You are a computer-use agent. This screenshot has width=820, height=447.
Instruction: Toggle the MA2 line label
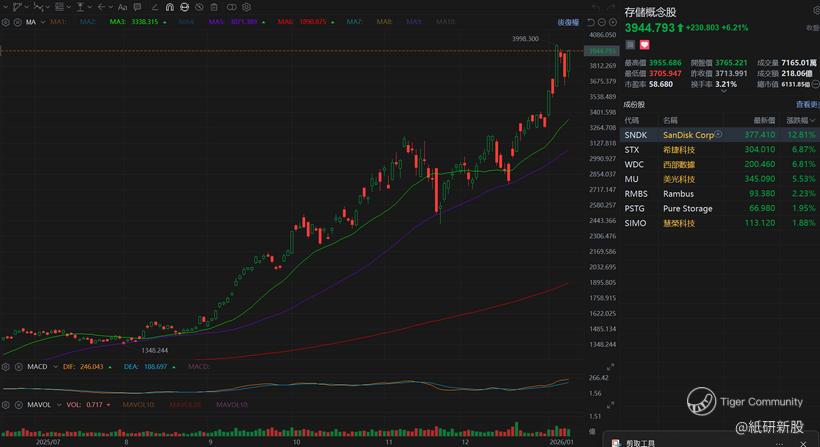coord(88,22)
